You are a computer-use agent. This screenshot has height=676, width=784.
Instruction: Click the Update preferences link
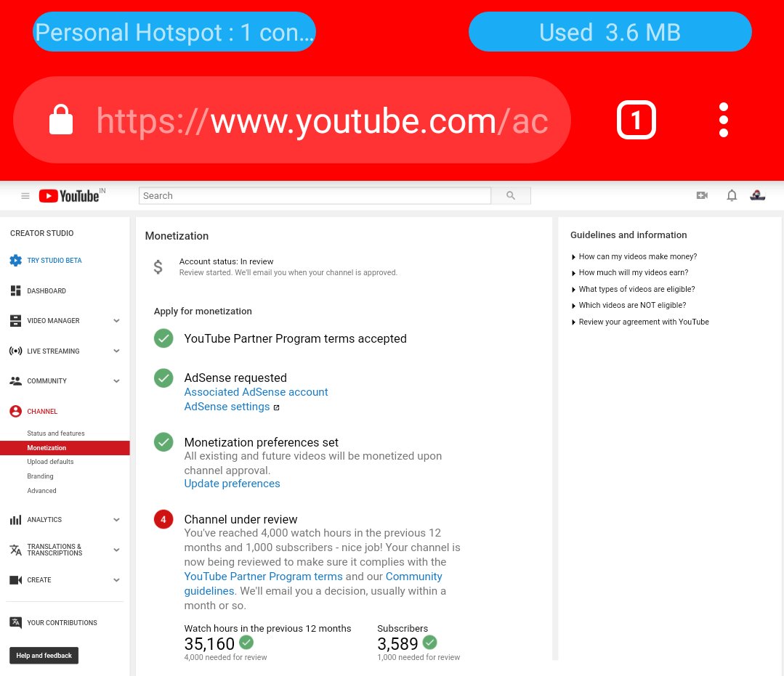(232, 484)
